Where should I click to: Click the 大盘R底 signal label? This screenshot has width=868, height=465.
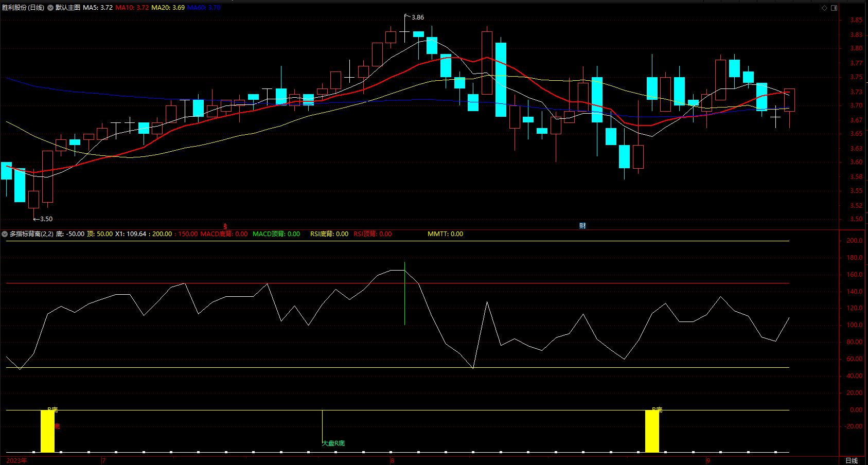click(x=333, y=443)
